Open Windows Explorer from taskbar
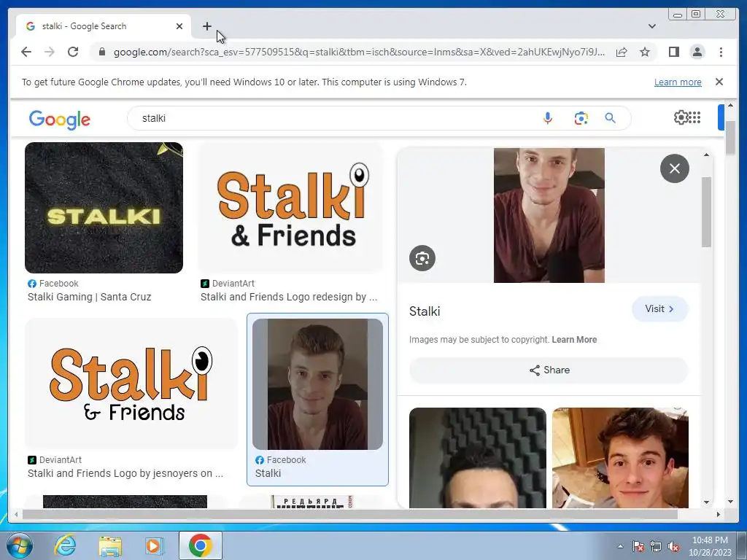 [110, 545]
